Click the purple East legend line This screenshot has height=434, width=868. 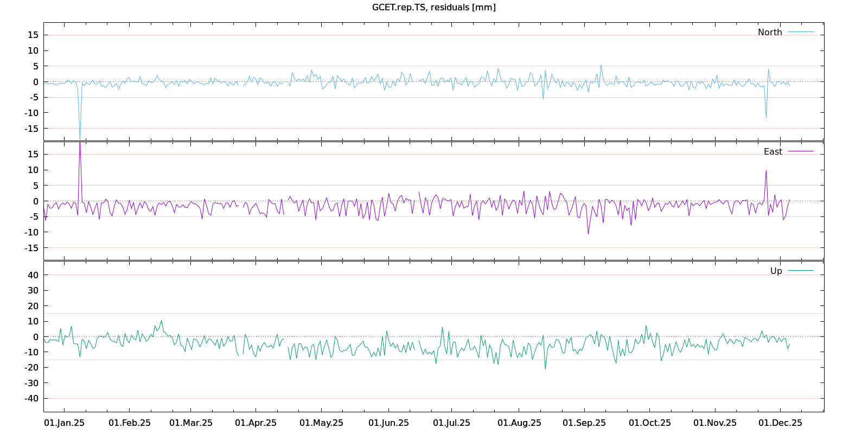tap(800, 151)
